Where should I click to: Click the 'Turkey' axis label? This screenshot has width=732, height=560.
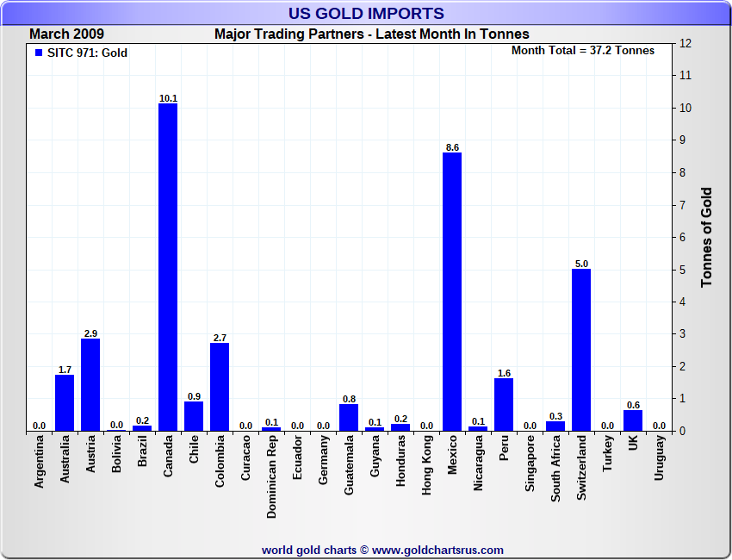(x=607, y=453)
